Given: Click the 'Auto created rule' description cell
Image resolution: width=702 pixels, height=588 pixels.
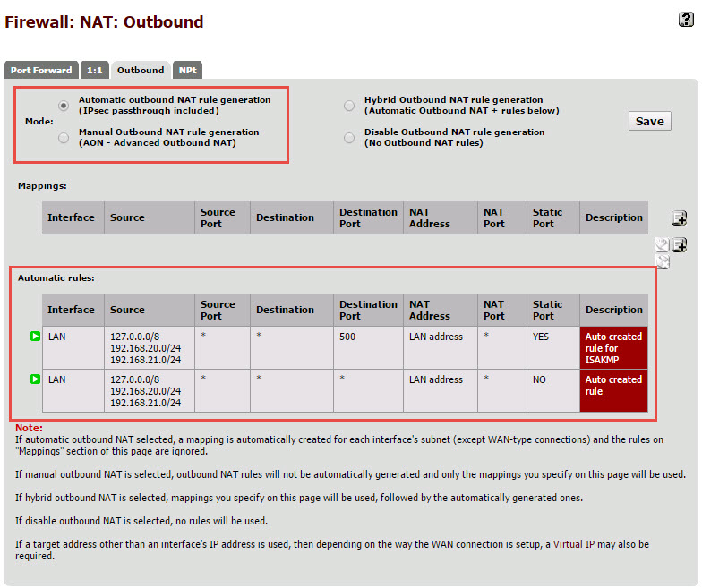Looking at the screenshot, I should [x=613, y=390].
